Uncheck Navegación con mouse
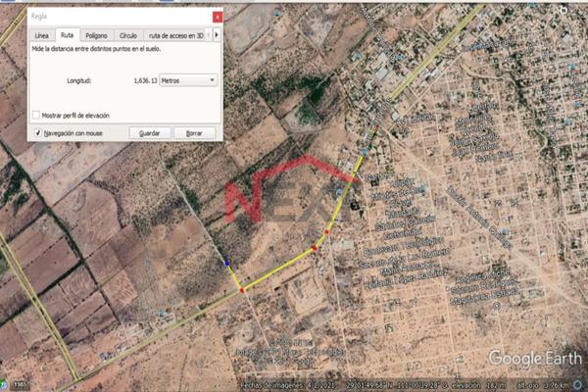 (36, 132)
